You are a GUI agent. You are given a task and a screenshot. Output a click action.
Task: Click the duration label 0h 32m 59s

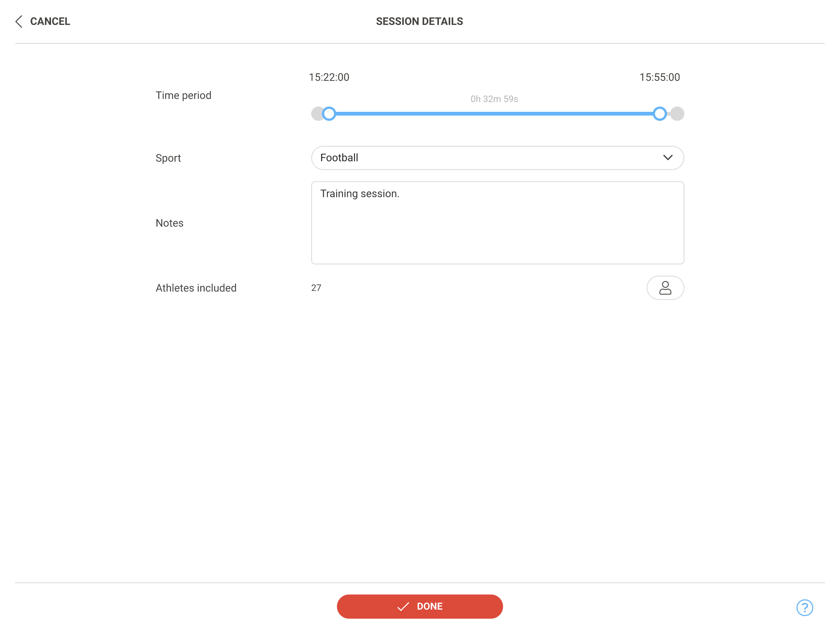click(494, 99)
